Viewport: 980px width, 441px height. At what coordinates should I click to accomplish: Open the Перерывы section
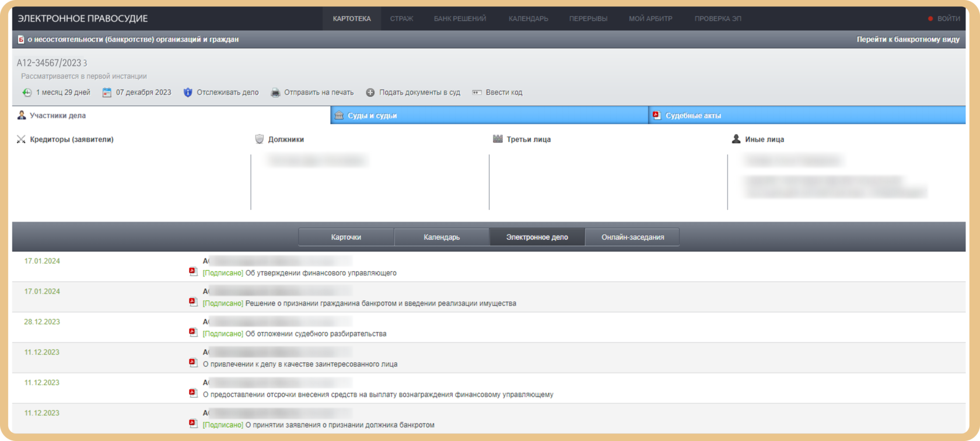pos(588,19)
